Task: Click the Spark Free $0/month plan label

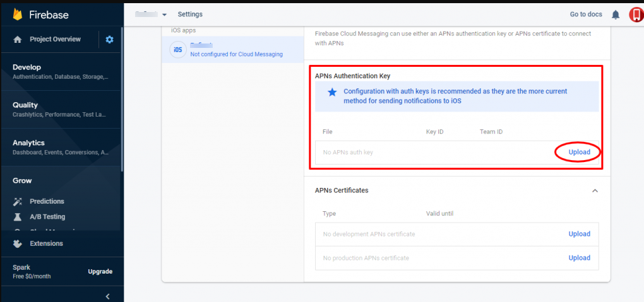Action: [32, 272]
